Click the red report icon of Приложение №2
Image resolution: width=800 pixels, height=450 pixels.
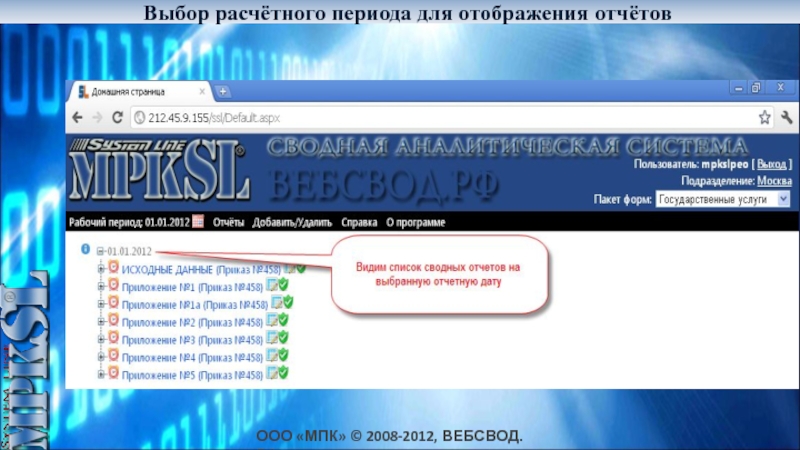pos(113,320)
